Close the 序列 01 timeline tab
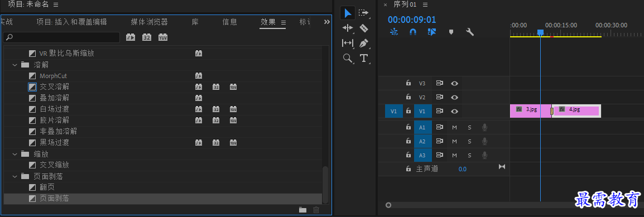This screenshot has height=217, width=644. 385,5
